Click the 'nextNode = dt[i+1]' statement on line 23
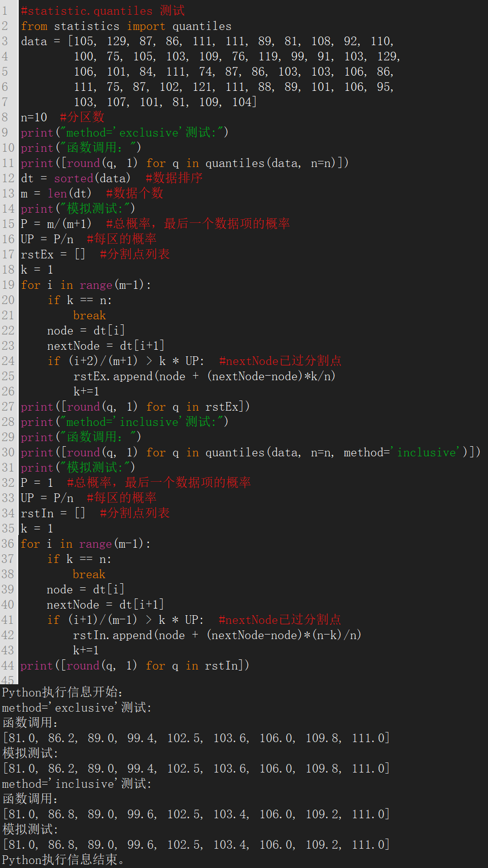 [x=106, y=346]
